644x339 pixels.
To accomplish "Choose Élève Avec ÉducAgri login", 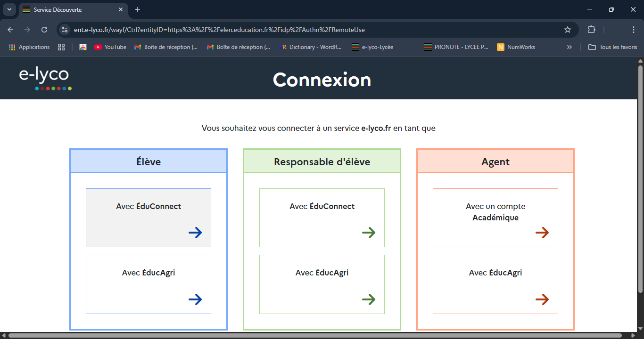I will [x=149, y=284].
